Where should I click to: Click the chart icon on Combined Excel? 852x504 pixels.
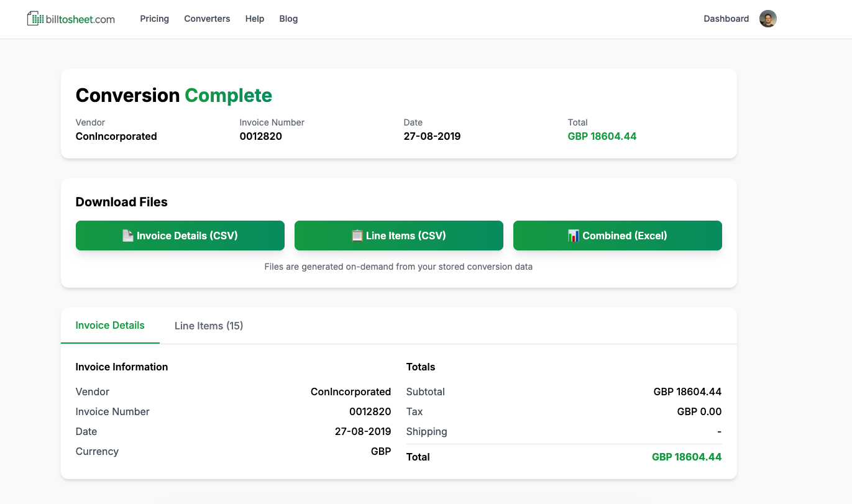click(x=574, y=236)
